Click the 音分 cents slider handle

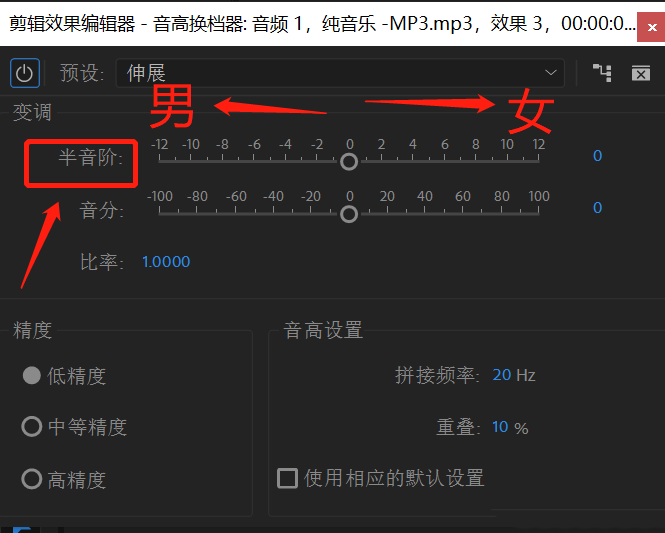(x=349, y=214)
